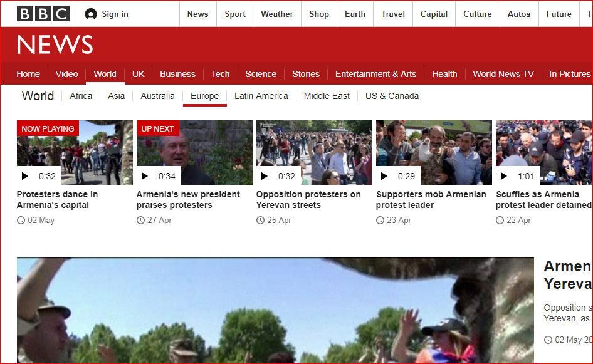Select the Australia region
593x364 pixels.
tap(158, 96)
